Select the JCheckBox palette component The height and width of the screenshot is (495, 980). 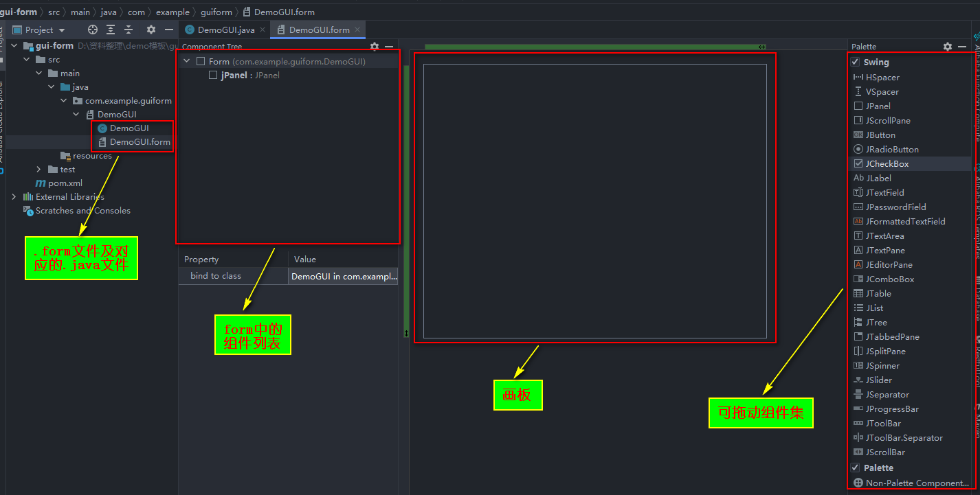click(x=881, y=164)
